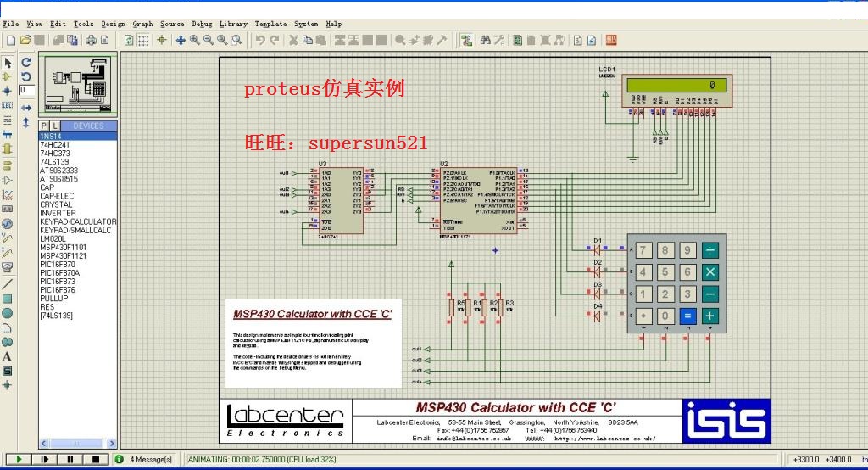Select MSP430F1121 in the devices list
Screen dimensions: 868x470
click(x=77, y=255)
